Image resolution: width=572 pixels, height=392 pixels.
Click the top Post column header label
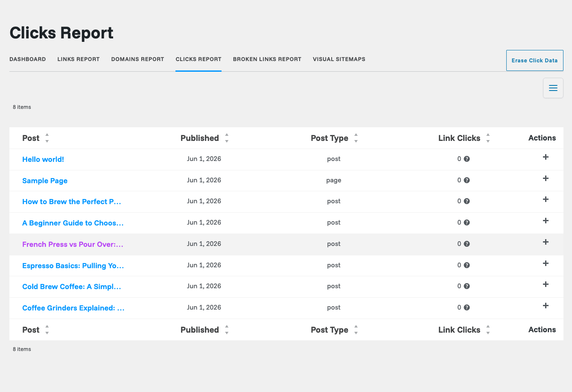pos(31,138)
